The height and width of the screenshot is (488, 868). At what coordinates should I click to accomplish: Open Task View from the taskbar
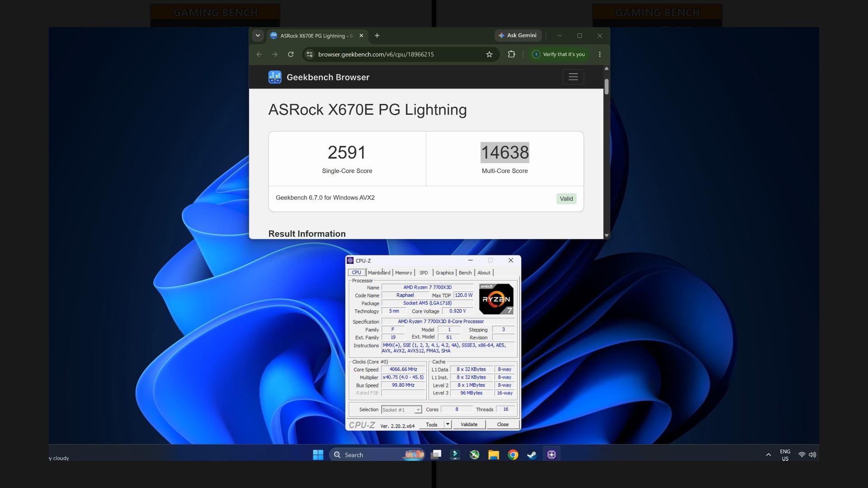coord(436,455)
